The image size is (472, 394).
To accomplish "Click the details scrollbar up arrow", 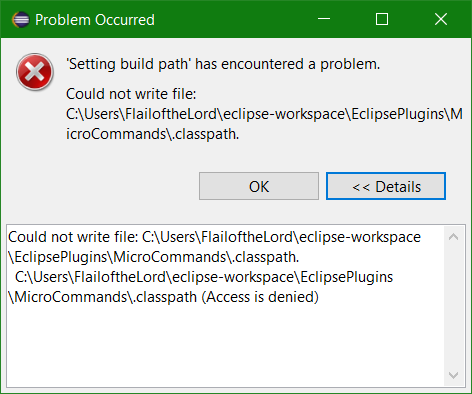I will [453, 237].
